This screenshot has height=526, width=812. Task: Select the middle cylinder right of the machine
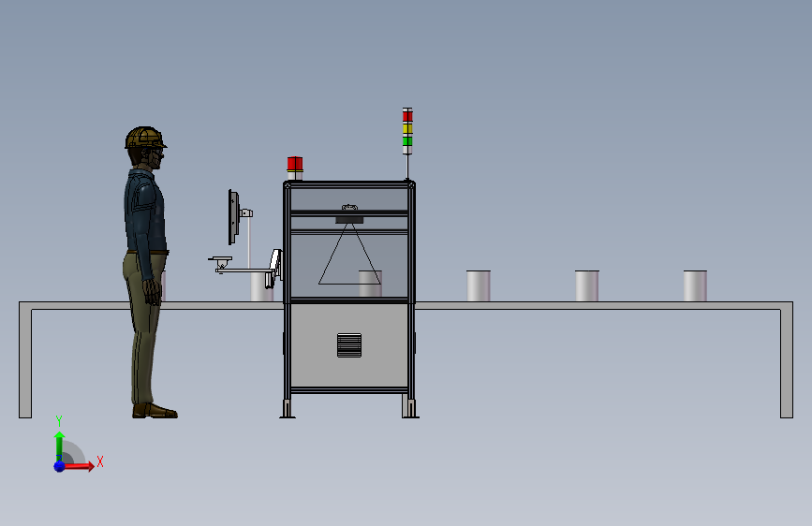click(586, 285)
